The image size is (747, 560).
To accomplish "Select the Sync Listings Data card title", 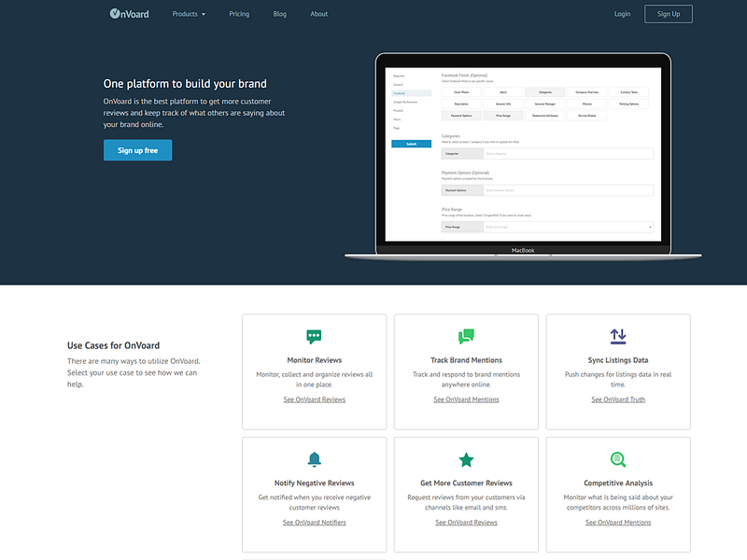I will click(x=618, y=360).
